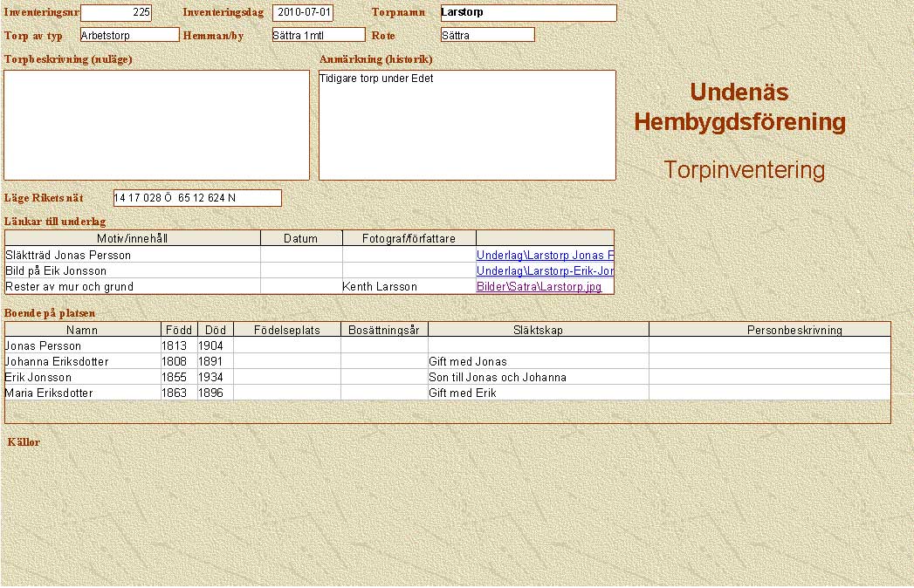This screenshot has height=588, width=914.
Task: Open the Underlag\Larstorp-Erik-Jon link
Action: tap(545, 271)
